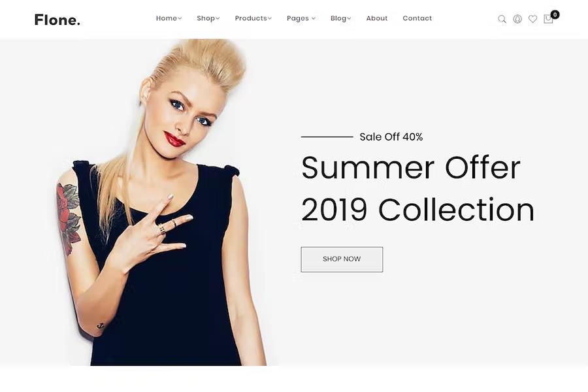Click the Summer Offer 2019 Collection headline

coord(417,189)
